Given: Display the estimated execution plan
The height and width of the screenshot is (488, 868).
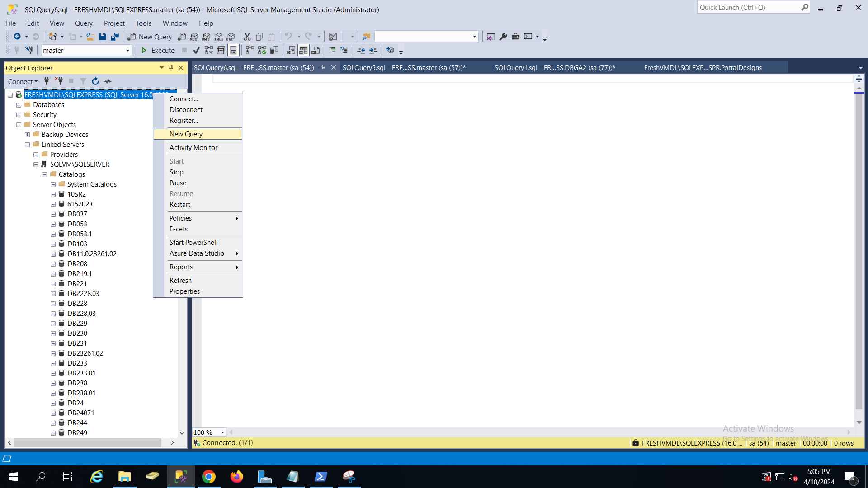Looking at the screenshot, I should pos(208,50).
